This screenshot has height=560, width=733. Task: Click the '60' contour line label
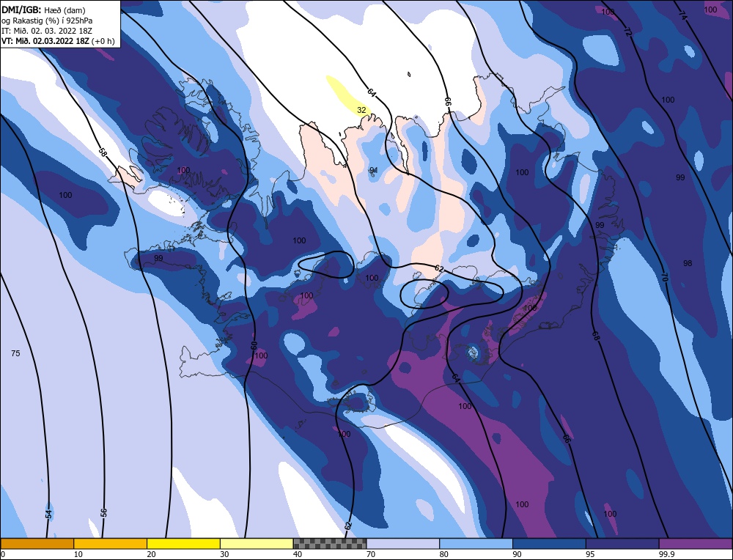254,346
